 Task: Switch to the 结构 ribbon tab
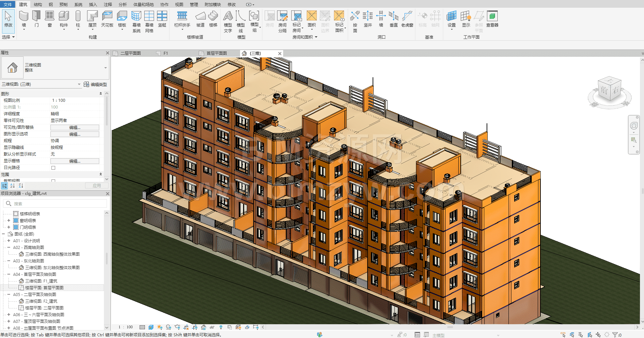38,4
